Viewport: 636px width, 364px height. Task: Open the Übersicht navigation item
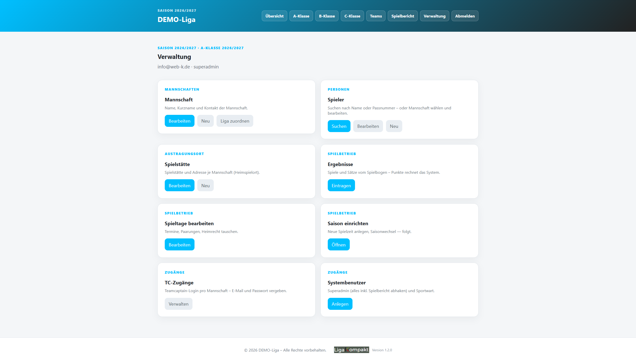(x=274, y=16)
